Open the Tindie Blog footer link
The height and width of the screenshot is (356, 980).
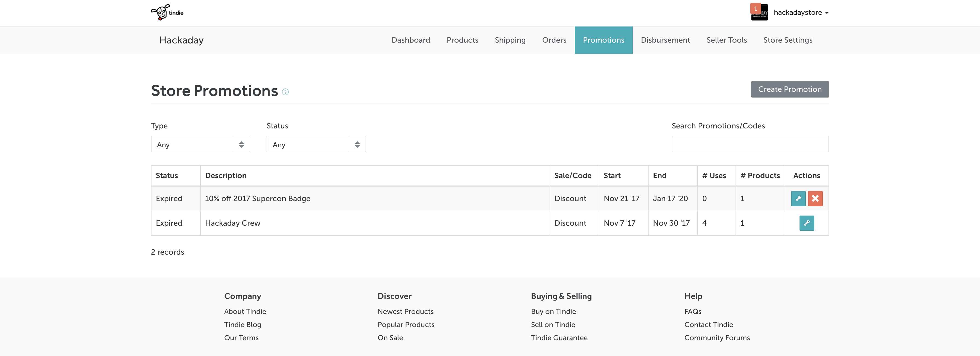[242, 325]
